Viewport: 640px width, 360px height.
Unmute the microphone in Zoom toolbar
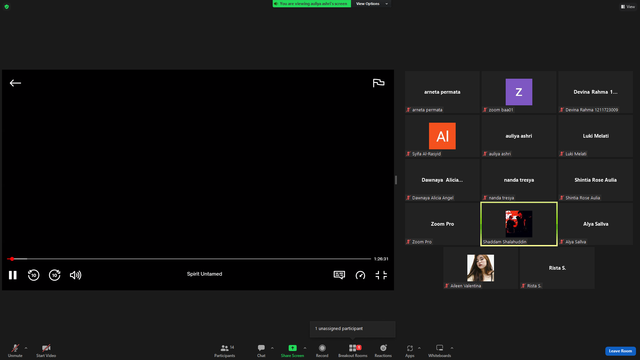pos(15,350)
